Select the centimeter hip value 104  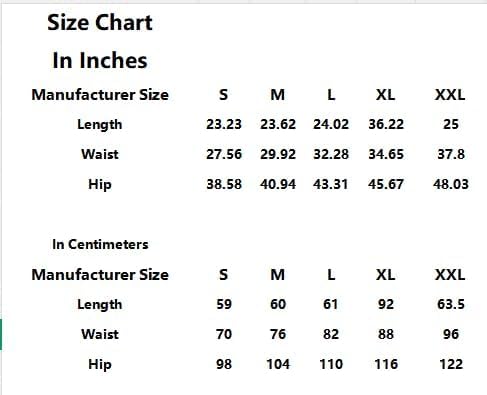278,364
